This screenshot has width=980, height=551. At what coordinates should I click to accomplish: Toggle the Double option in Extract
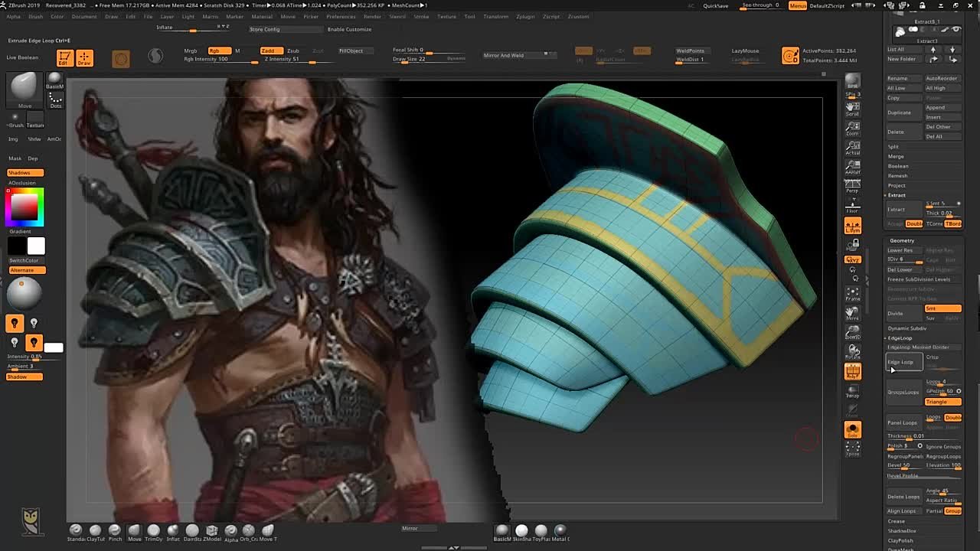pyautogui.click(x=914, y=223)
